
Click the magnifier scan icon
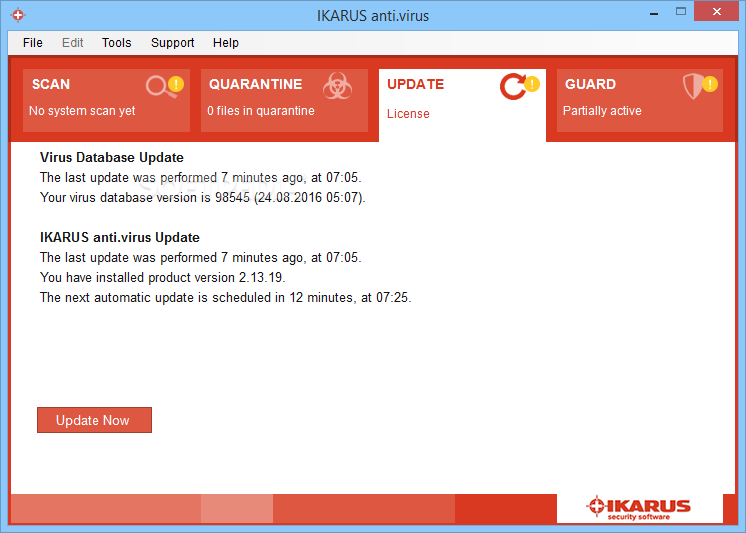tap(159, 87)
